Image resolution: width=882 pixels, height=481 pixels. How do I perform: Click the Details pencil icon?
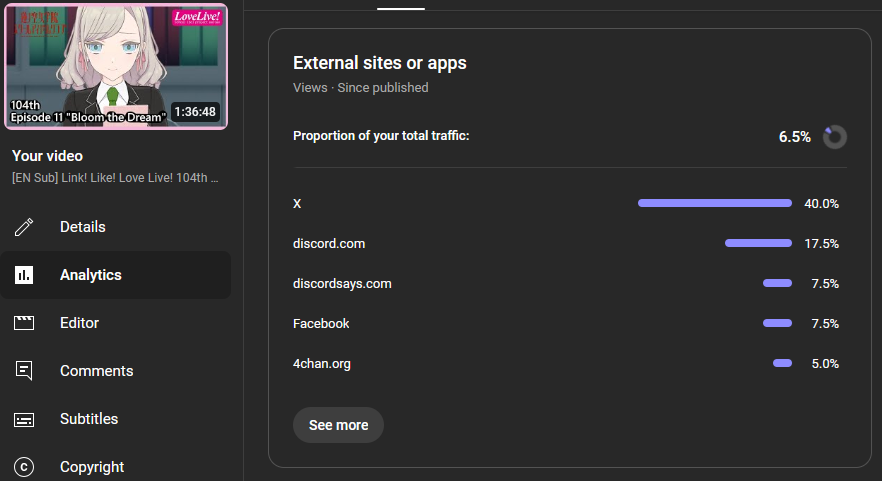point(24,227)
